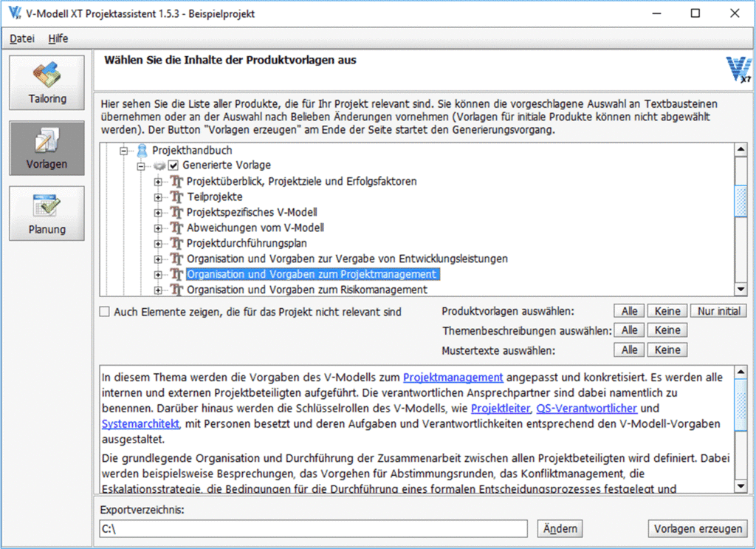
Task: Select all Produktvorlagen with Alle button
Action: [629, 311]
